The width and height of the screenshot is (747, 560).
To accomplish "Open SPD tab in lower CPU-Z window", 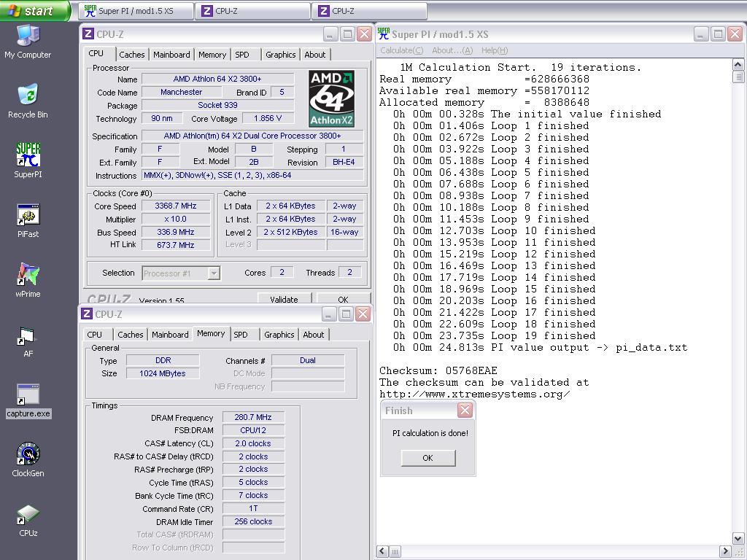I will [x=241, y=335].
